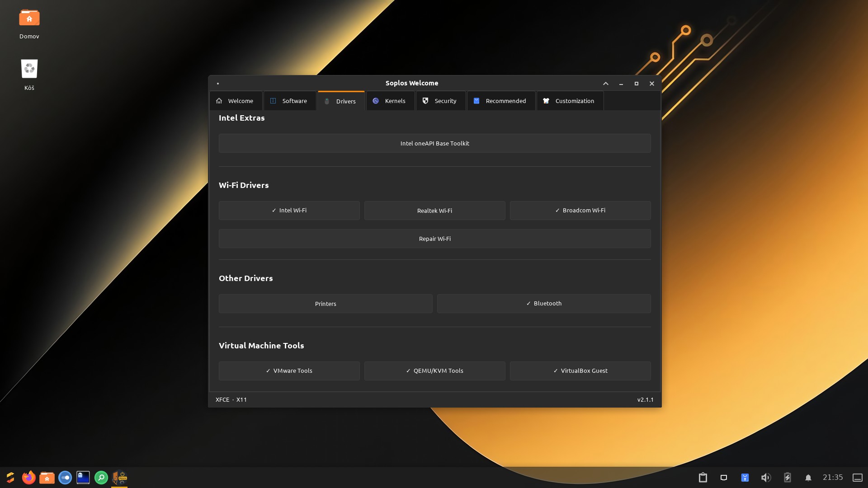The height and width of the screenshot is (488, 868).
Task: Click the v2.1.1 version label
Action: [x=646, y=400]
